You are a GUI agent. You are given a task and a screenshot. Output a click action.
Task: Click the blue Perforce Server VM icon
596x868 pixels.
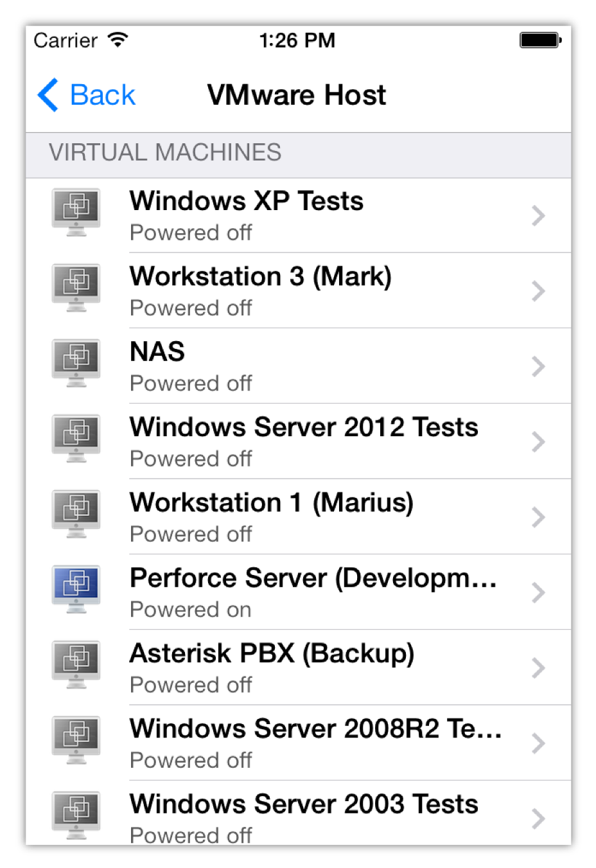pyautogui.click(x=76, y=590)
